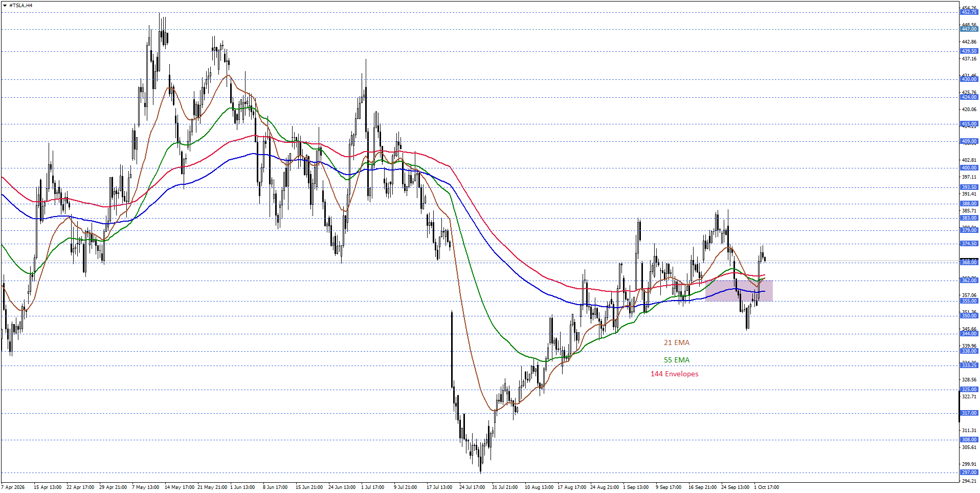Click the 362.00 price level label
This screenshot has width=980, height=493.
tap(969, 281)
